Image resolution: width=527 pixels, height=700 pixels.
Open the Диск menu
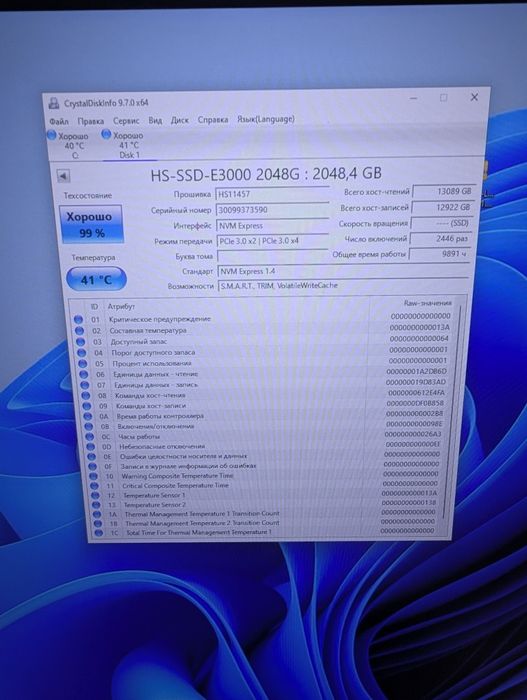tap(180, 120)
